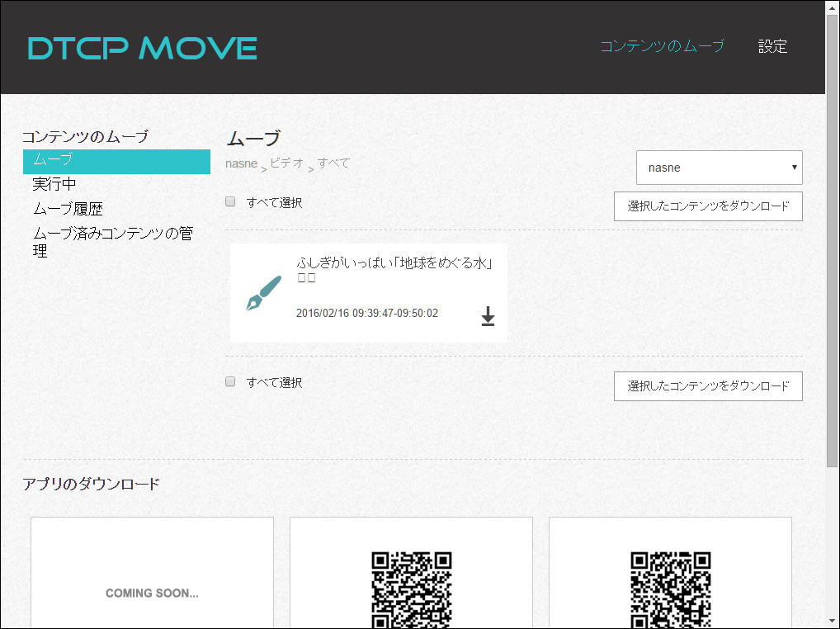Open 設定 from the top navigation
840x629 pixels.
tap(772, 47)
